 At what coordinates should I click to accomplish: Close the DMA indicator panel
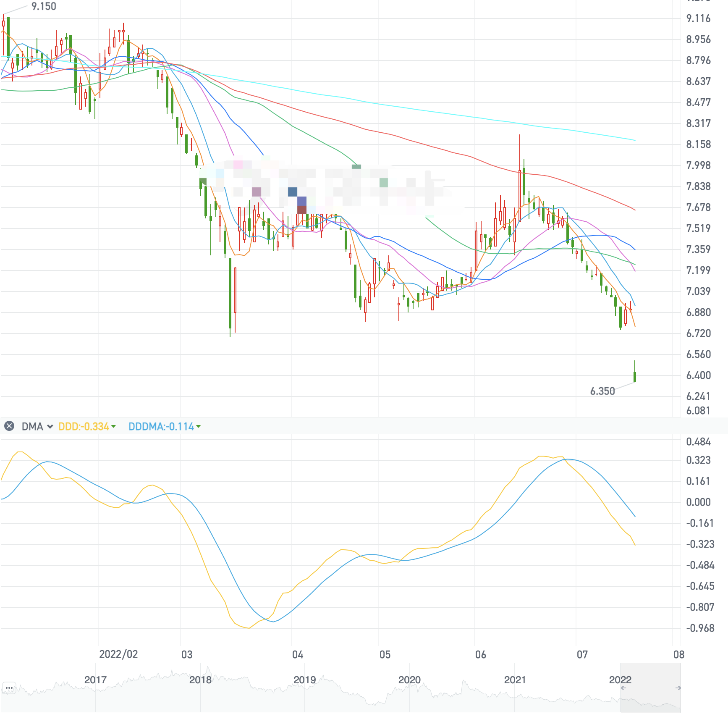click(x=9, y=426)
